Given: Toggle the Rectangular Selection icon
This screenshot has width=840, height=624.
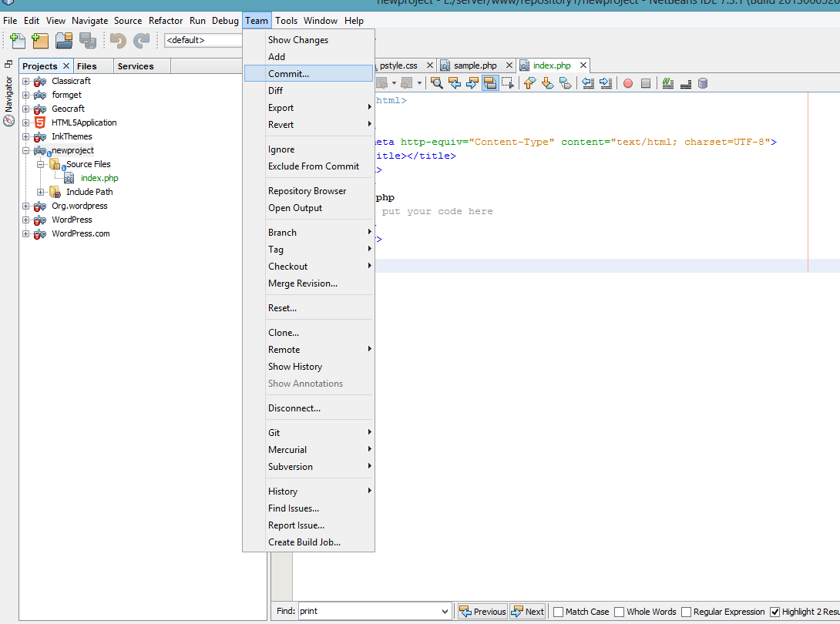Looking at the screenshot, I should coord(507,83).
